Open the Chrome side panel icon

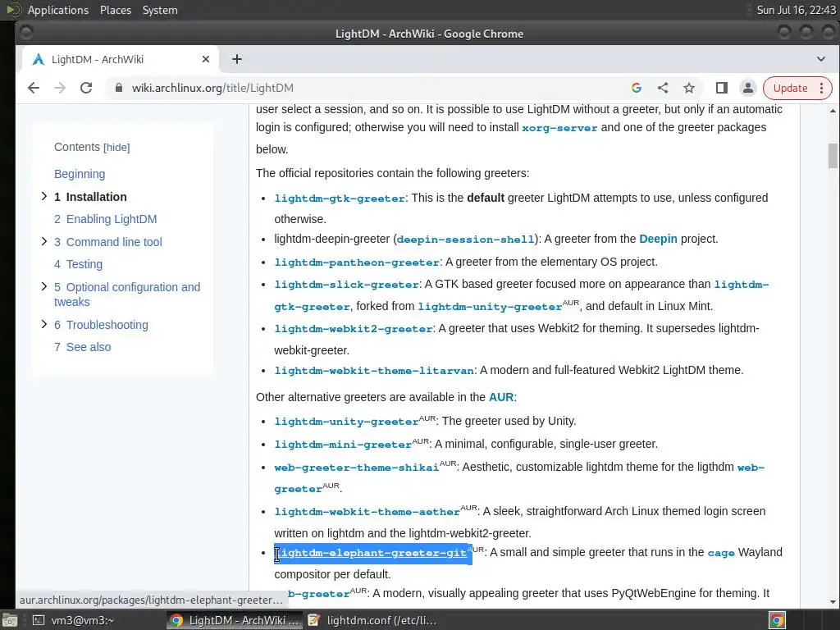722,88
